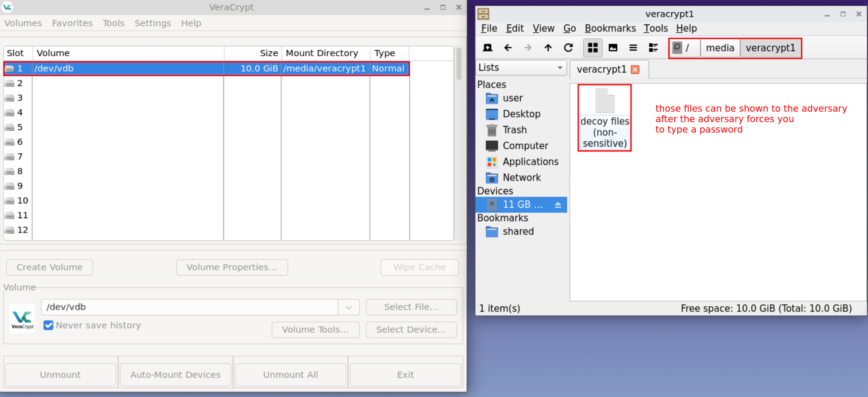Click Select File button
868x397 pixels.
[x=411, y=307]
